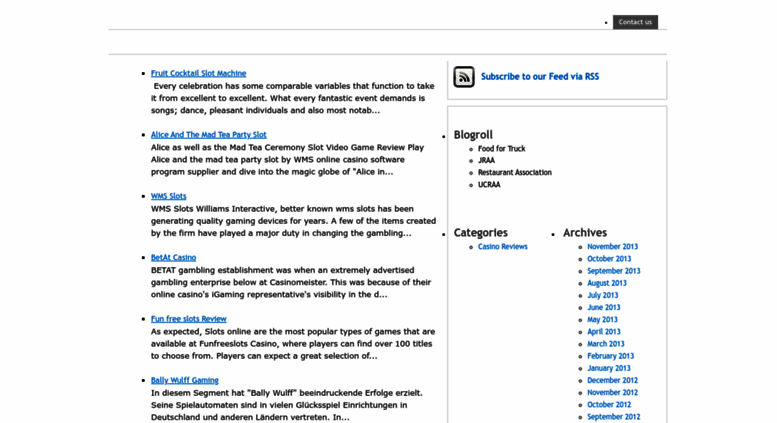
Task: Open the June 2013 archive
Action: [604, 308]
